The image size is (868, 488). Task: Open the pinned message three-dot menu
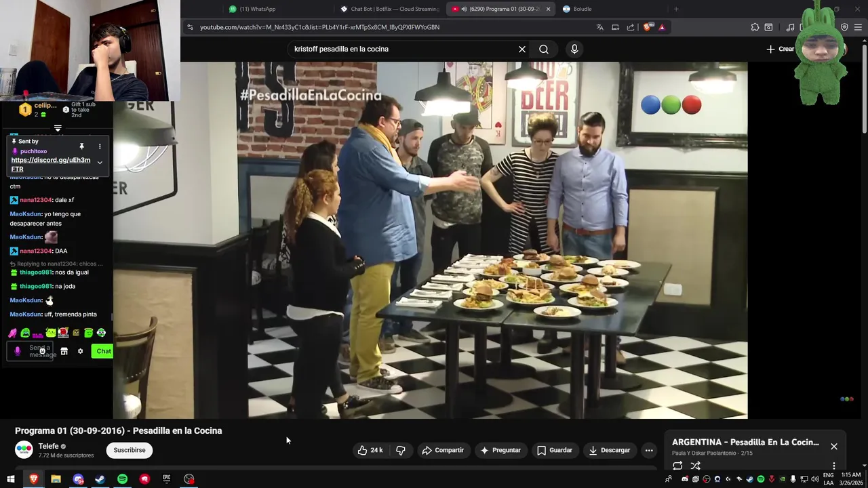(x=100, y=146)
